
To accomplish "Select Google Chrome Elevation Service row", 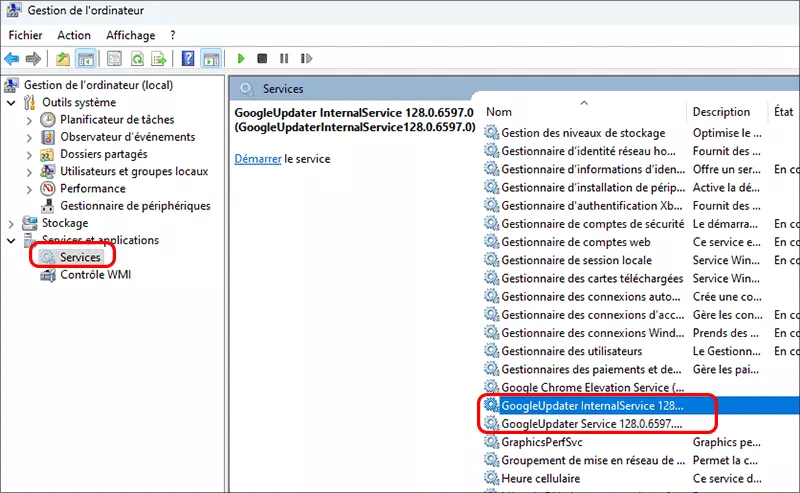I will tap(592, 388).
